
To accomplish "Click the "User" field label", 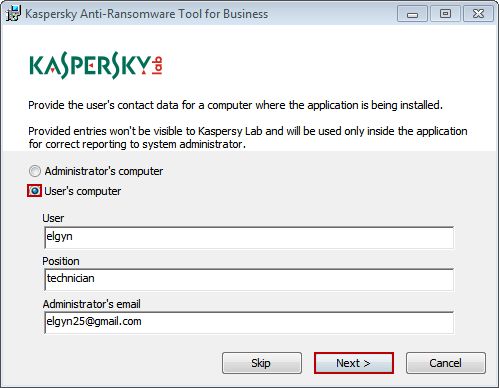I will point(53,218).
